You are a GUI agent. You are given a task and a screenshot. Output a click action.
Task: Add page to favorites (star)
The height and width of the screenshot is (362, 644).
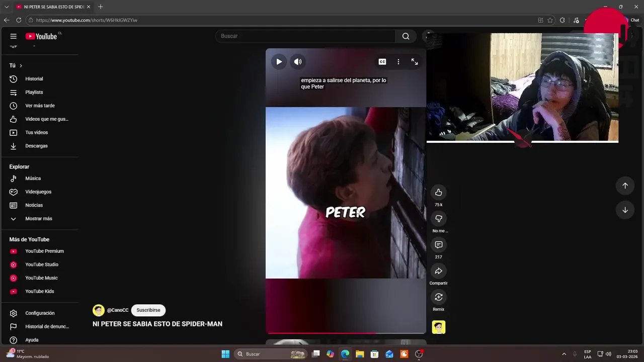coord(550,20)
